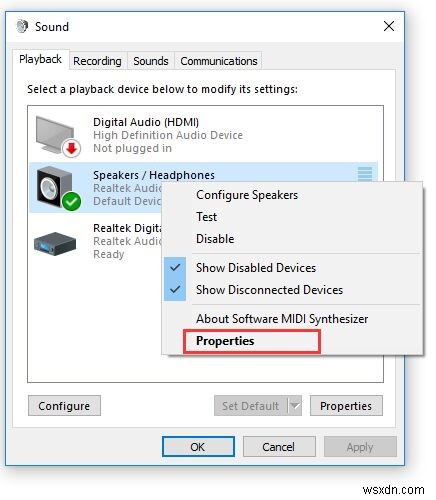Select About Software MIDI Synthesizer
436x500 pixels.
[x=282, y=319]
